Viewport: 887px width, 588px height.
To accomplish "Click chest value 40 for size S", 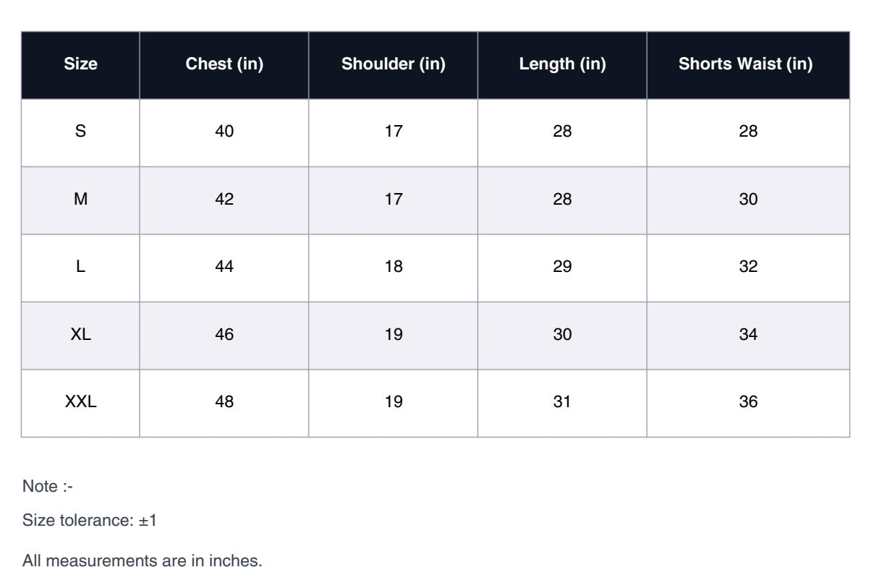I will (224, 132).
